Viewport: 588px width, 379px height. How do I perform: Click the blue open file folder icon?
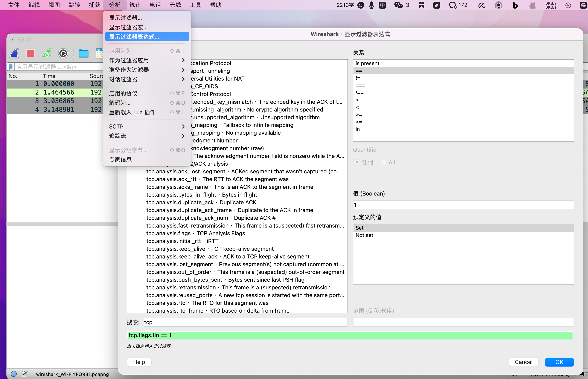tap(84, 53)
